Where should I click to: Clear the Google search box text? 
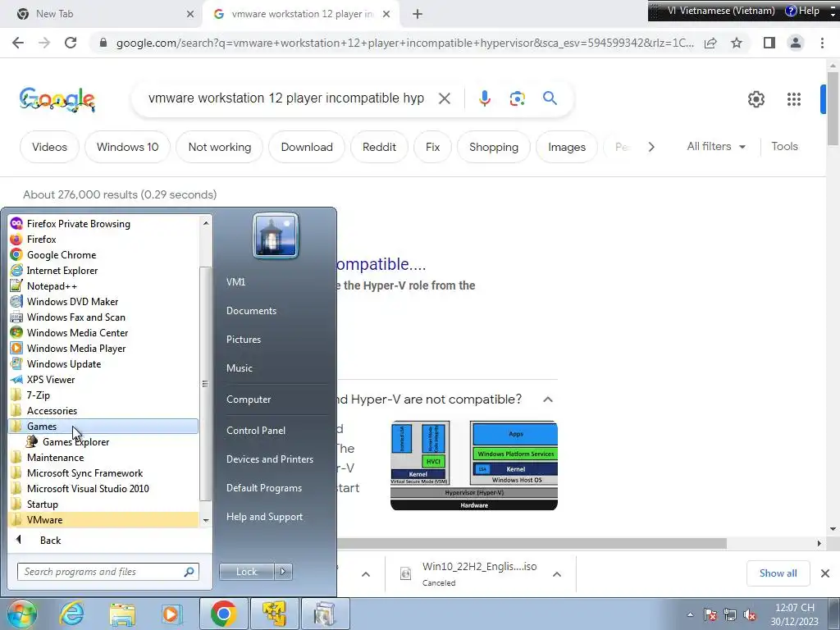click(444, 98)
